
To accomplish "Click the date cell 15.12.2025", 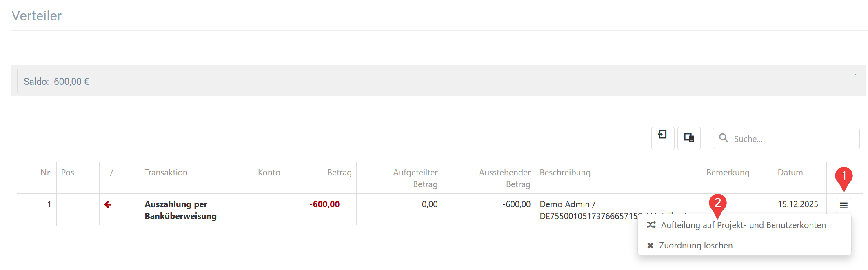I will tap(797, 204).
